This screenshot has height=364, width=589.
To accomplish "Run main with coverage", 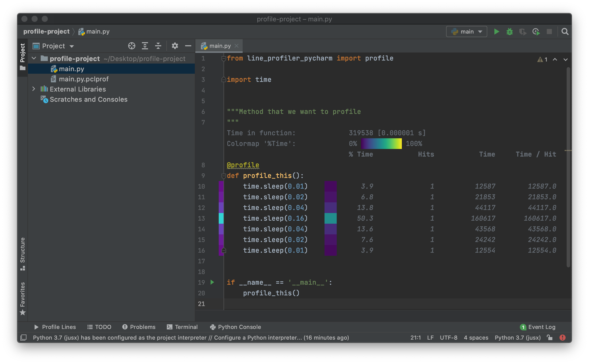I will click(523, 31).
